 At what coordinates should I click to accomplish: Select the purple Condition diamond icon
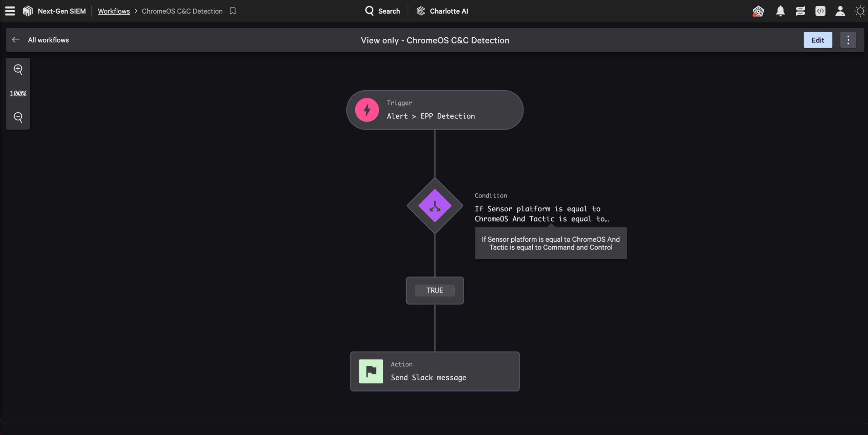(435, 206)
